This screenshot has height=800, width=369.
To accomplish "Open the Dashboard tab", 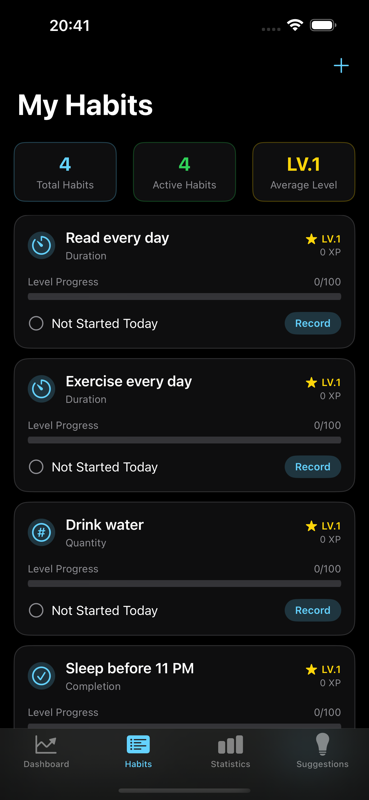I will [46, 752].
